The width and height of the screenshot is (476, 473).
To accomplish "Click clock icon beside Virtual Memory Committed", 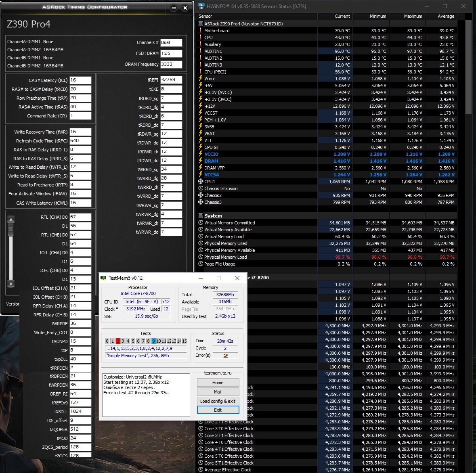I will pos(200,223).
